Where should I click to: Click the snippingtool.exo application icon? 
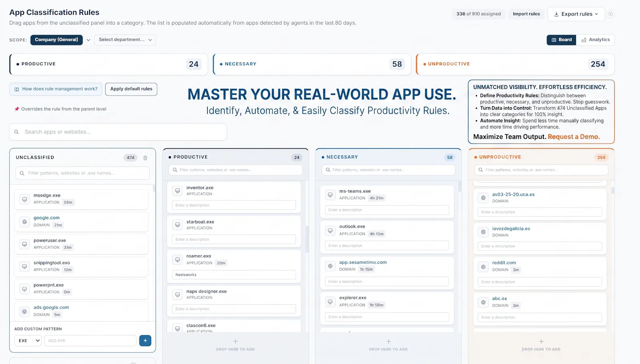(24, 266)
